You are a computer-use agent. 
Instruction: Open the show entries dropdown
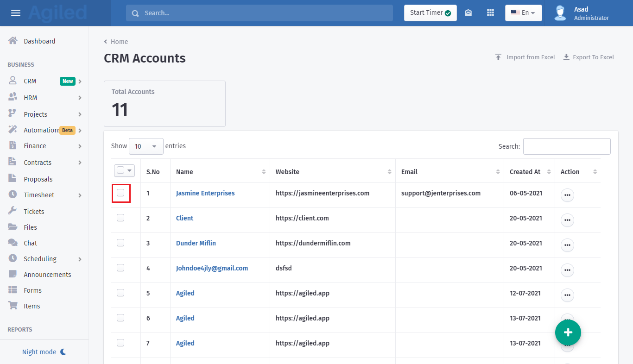click(146, 146)
